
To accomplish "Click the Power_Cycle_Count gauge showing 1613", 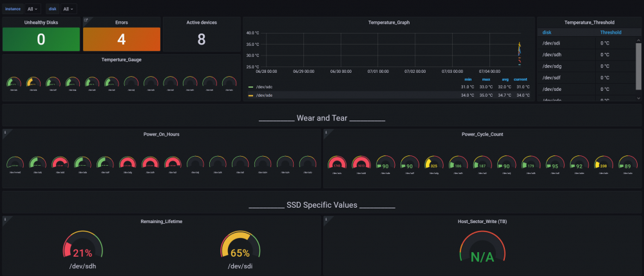I will [x=361, y=163].
